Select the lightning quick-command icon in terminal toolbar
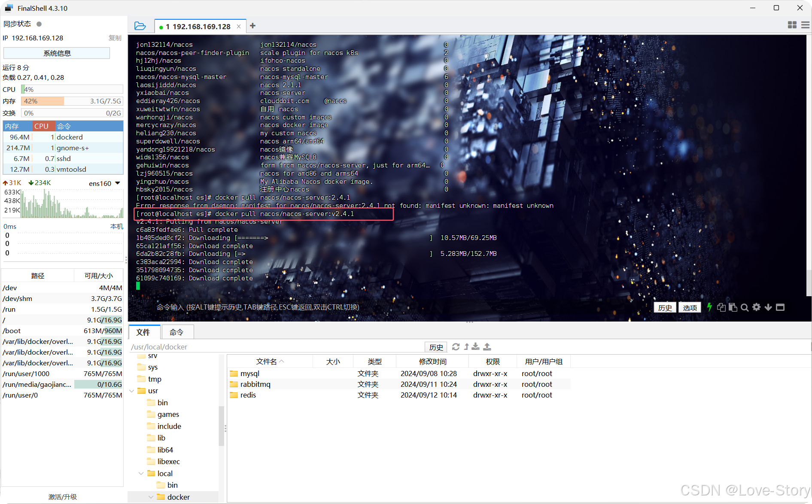 [709, 307]
